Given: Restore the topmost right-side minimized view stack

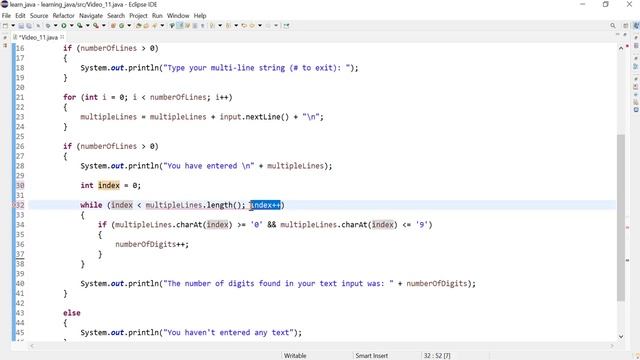Looking at the screenshot, I should click(636, 38).
